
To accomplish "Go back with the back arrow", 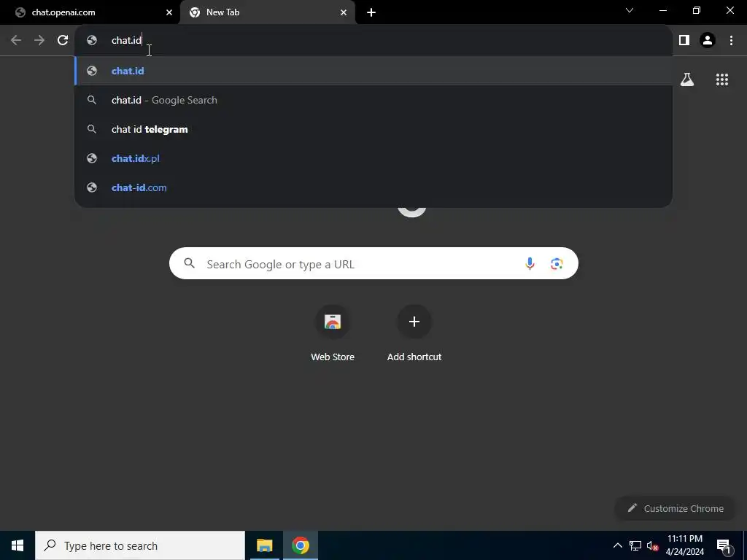I will [x=16, y=41].
